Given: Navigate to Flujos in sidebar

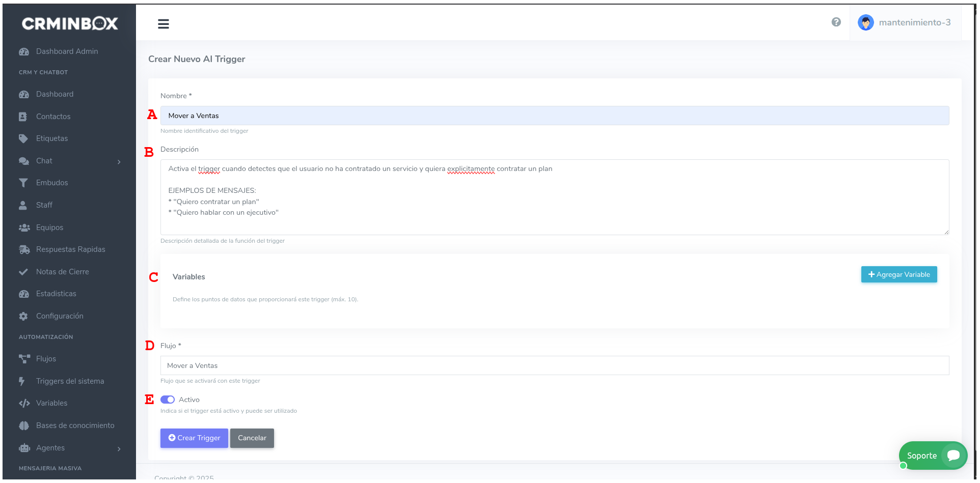Looking at the screenshot, I should tap(46, 359).
